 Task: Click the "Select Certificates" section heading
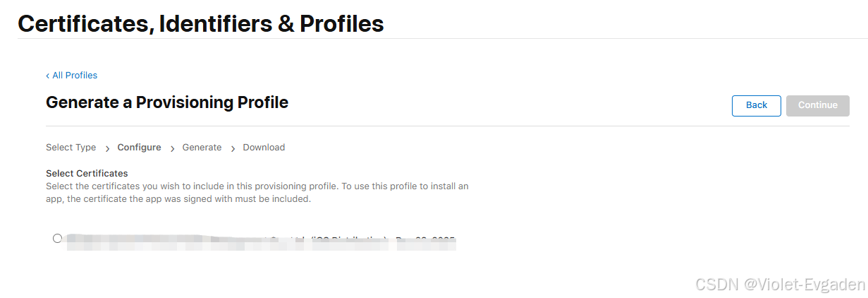tap(87, 173)
